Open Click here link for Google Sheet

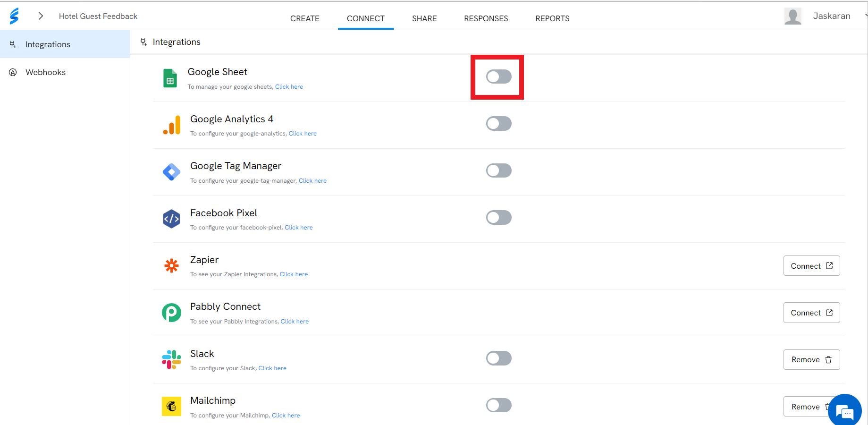click(289, 87)
